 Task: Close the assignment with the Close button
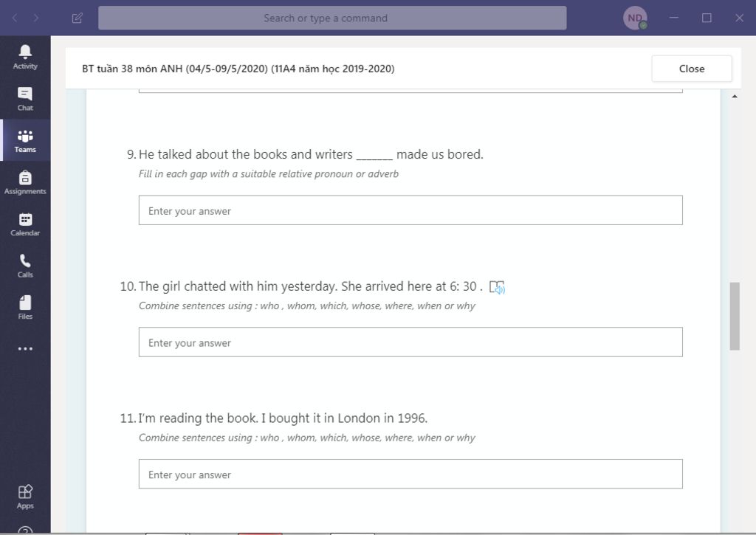pos(691,69)
